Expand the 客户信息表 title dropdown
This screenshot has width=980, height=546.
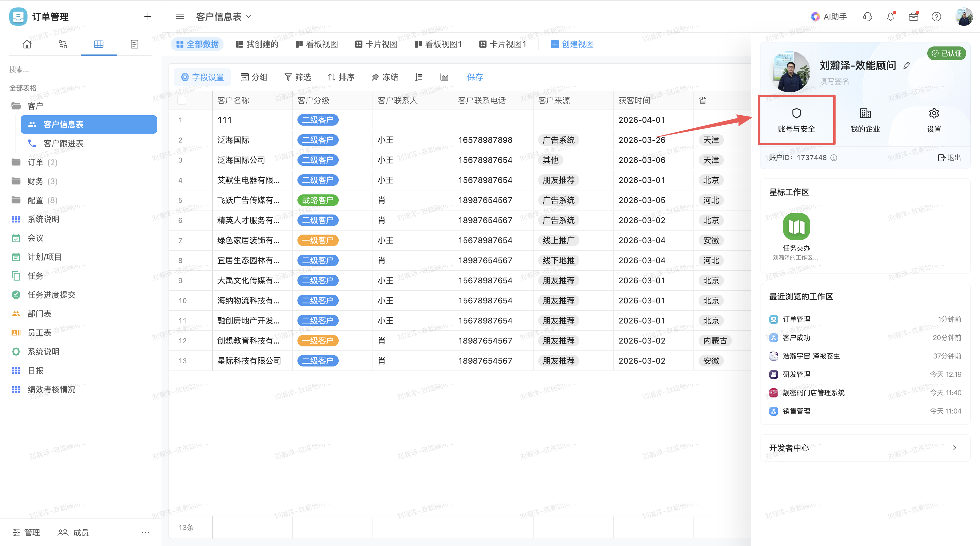click(249, 17)
